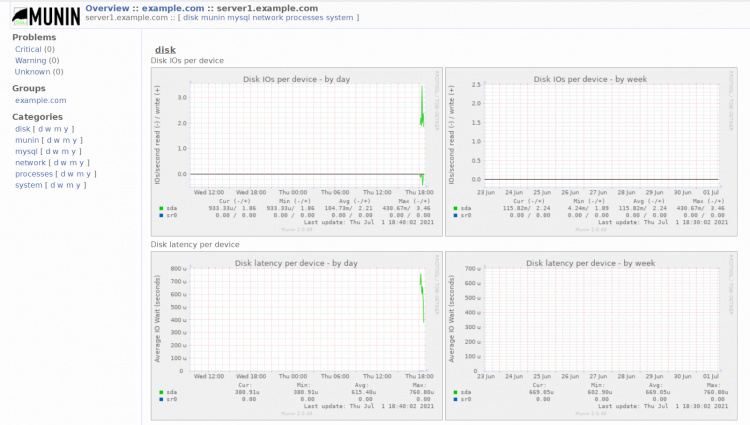Open example.com under Groups

pyautogui.click(x=40, y=100)
